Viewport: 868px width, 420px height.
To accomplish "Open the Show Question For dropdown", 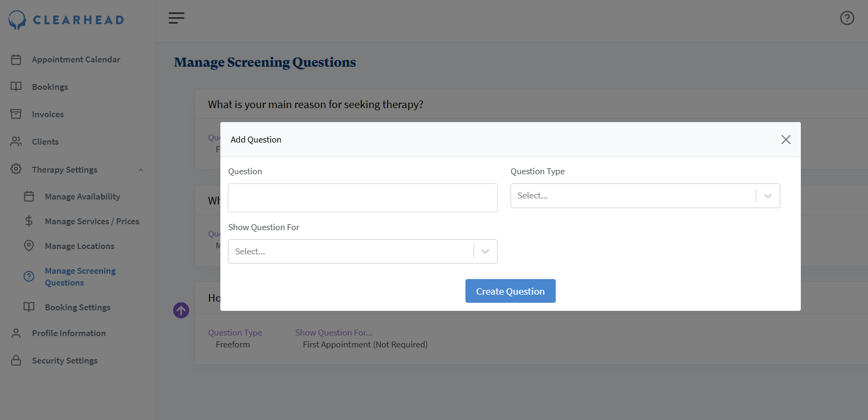I will (362, 252).
